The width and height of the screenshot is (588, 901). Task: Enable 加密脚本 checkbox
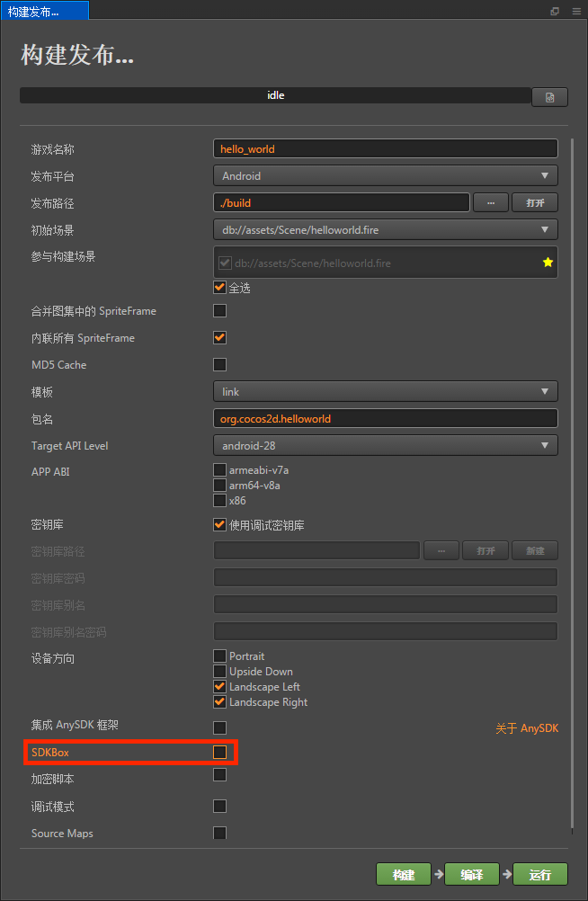click(219, 775)
